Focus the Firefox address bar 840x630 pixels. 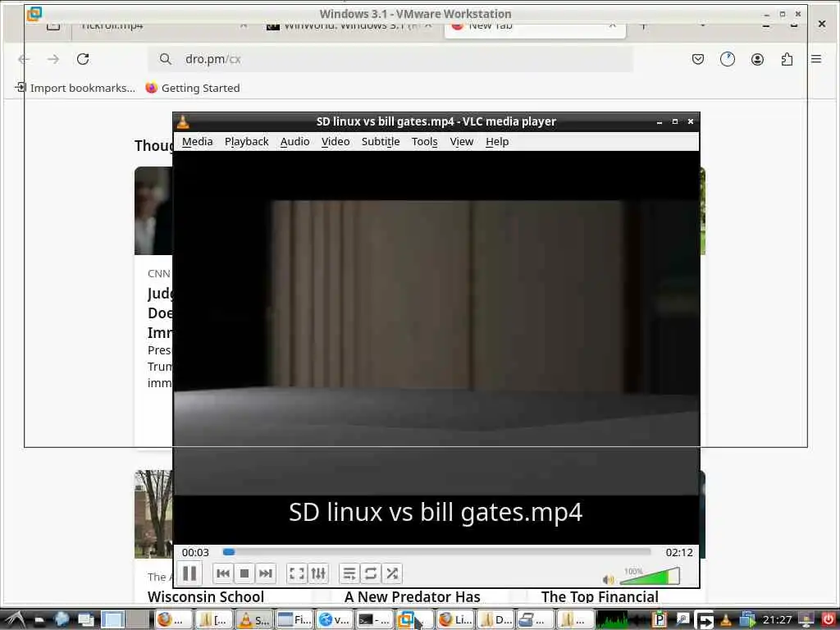coord(390,59)
